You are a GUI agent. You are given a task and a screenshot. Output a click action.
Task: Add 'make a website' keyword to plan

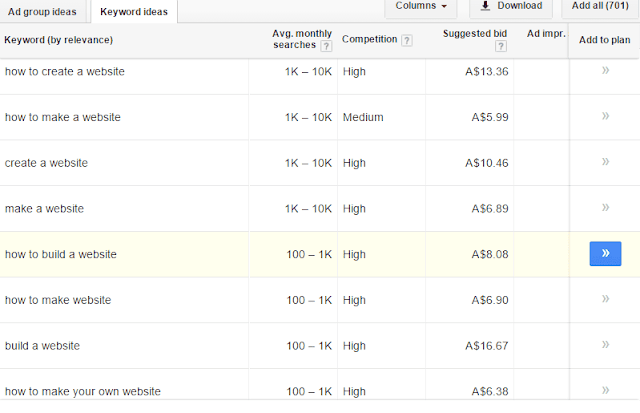click(605, 208)
